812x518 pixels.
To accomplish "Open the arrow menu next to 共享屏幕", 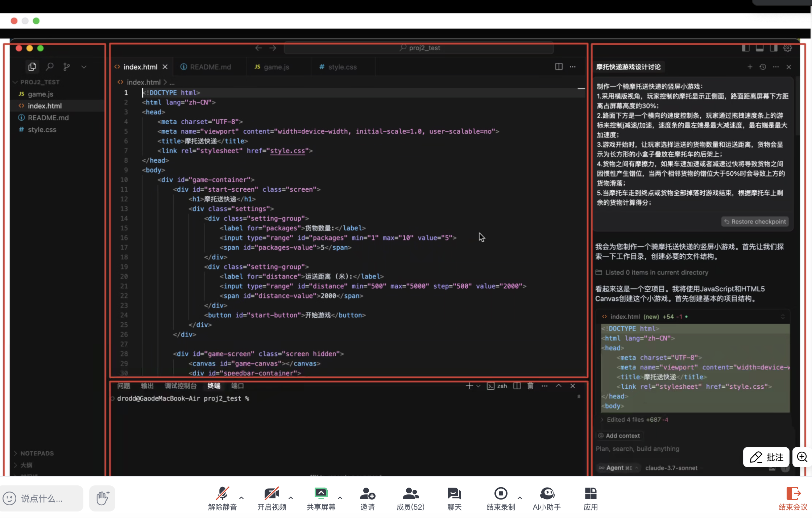I will [340, 498].
